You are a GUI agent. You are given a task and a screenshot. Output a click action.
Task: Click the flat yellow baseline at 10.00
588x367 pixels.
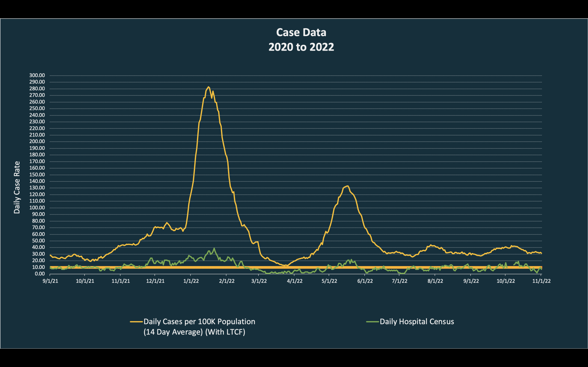point(291,267)
